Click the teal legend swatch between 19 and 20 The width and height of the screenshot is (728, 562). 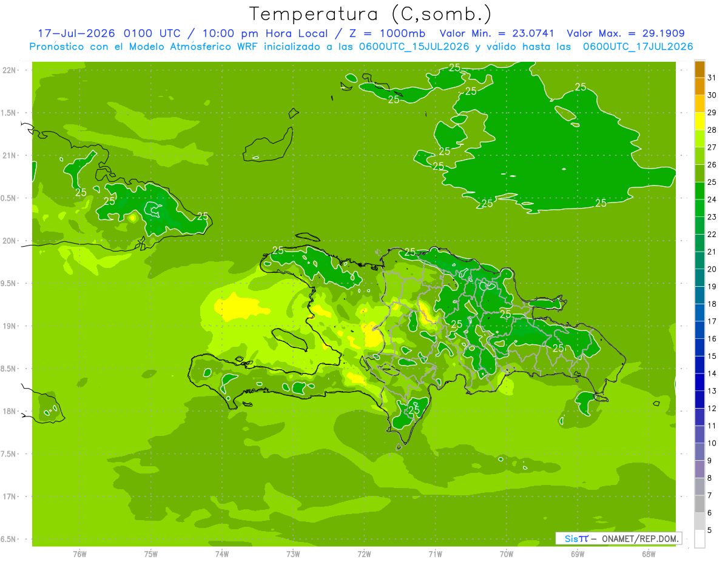699,278
